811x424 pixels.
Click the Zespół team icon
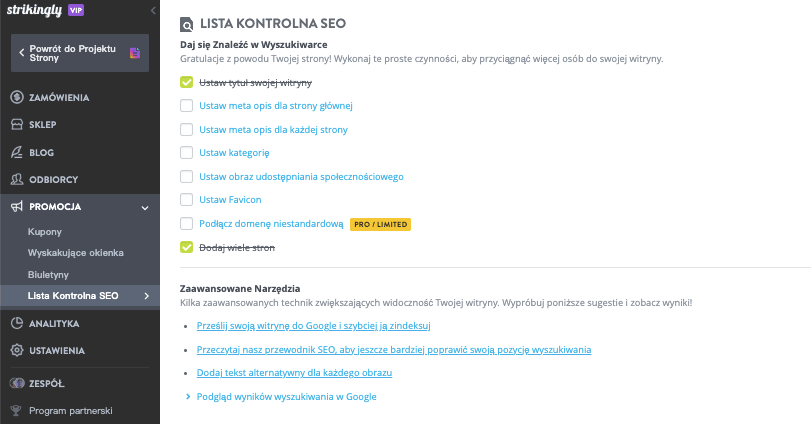click(x=17, y=383)
